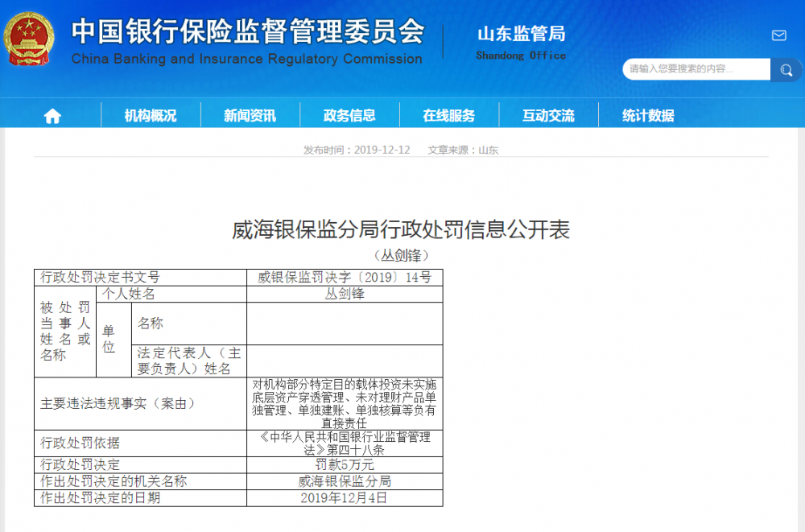Open the 互动交流 menu
The height and width of the screenshot is (532, 805).
549,115
